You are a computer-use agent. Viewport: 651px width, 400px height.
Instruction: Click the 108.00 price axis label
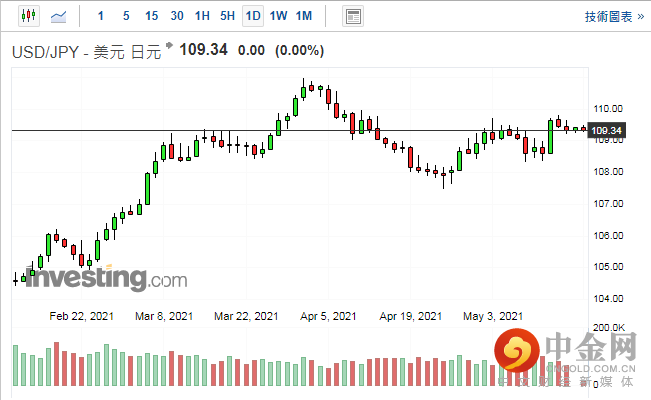(x=608, y=172)
